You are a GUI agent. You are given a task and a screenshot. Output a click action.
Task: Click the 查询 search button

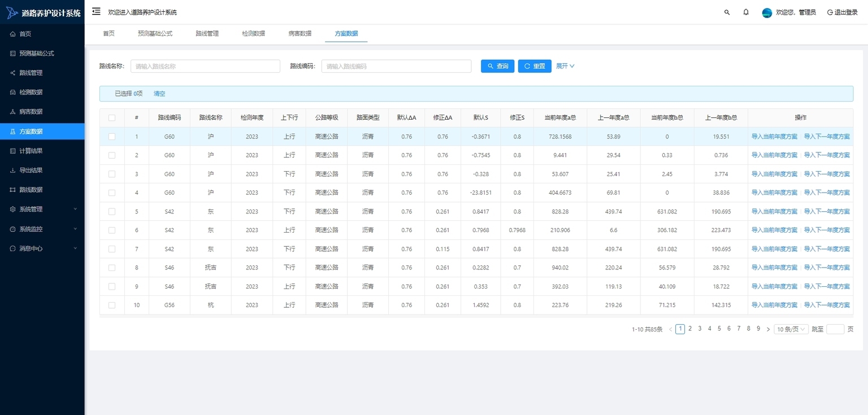pyautogui.click(x=497, y=66)
